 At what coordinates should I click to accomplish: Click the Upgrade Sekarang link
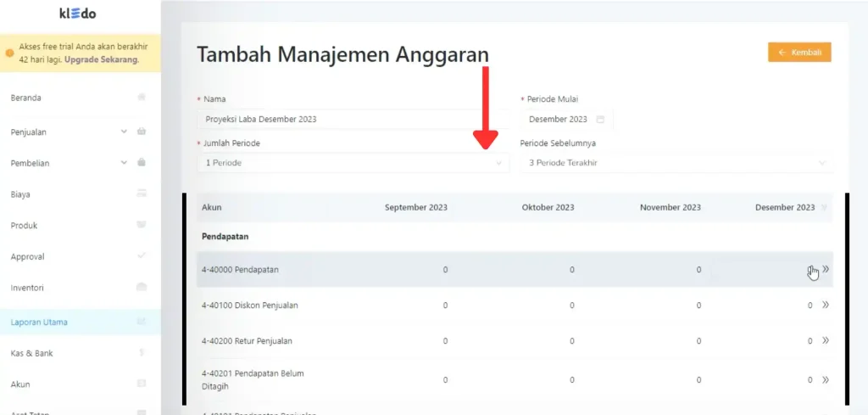pyautogui.click(x=102, y=59)
